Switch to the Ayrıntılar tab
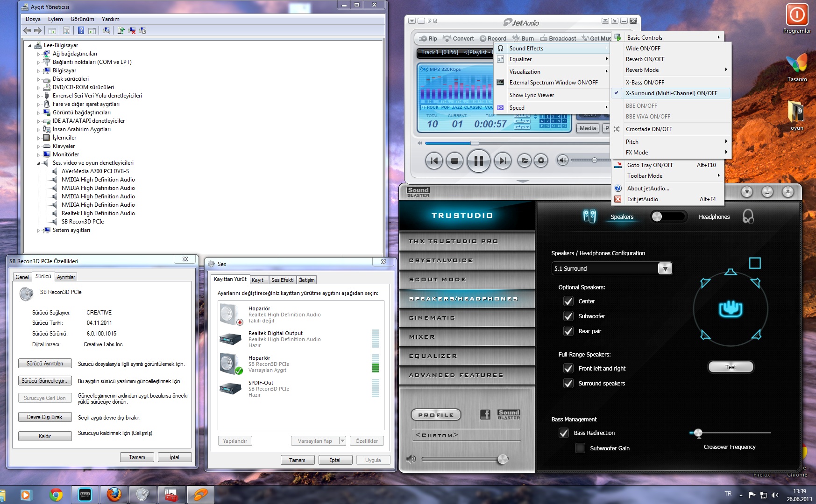The image size is (816, 504). click(x=66, y=277)
